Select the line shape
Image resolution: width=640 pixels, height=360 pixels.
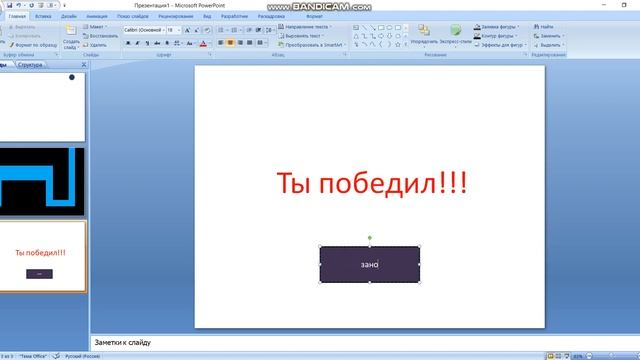pos(364,28)
